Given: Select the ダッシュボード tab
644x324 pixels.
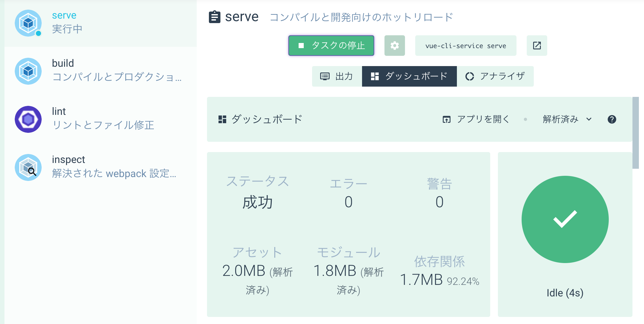Looking at the screenshot, I should tap(409, 76).
